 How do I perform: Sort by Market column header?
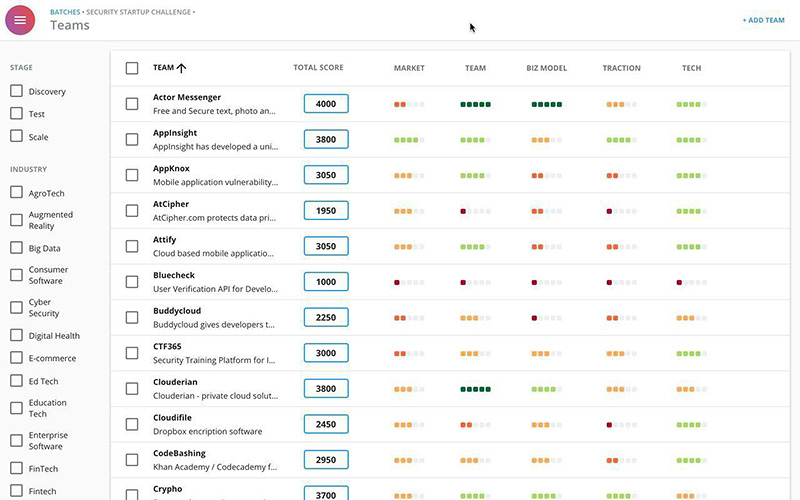(x=409, y=68)
